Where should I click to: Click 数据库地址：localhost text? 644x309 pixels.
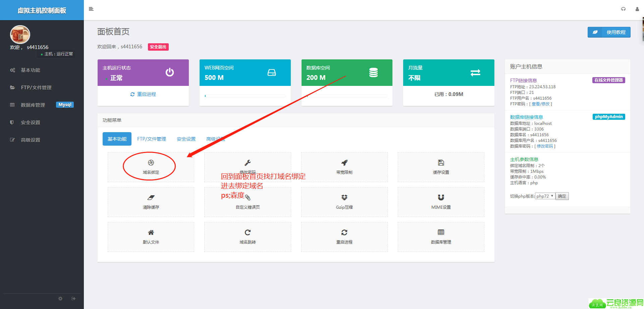(531, 123)
